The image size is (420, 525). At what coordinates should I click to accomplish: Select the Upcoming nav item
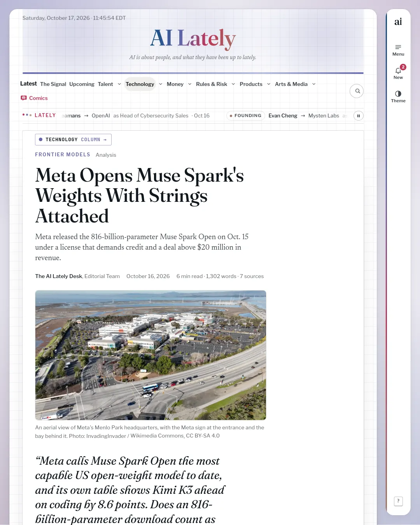click(x=82, y=84)
